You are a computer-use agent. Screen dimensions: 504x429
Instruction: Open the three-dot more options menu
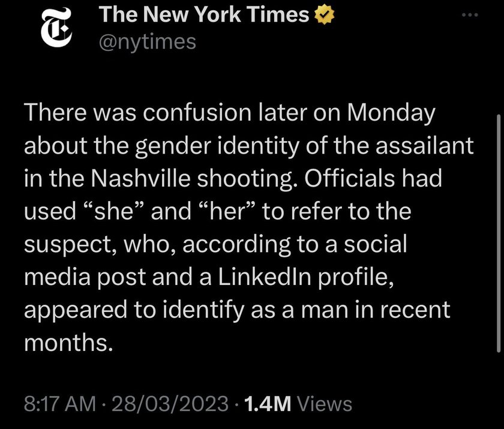point(470,15)
